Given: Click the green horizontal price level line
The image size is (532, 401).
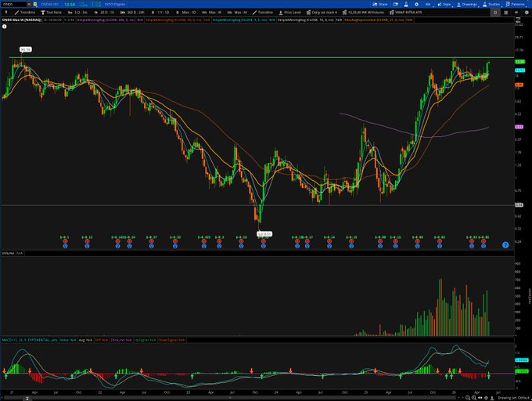Looking at the screenshot, I should pos(261,57).
